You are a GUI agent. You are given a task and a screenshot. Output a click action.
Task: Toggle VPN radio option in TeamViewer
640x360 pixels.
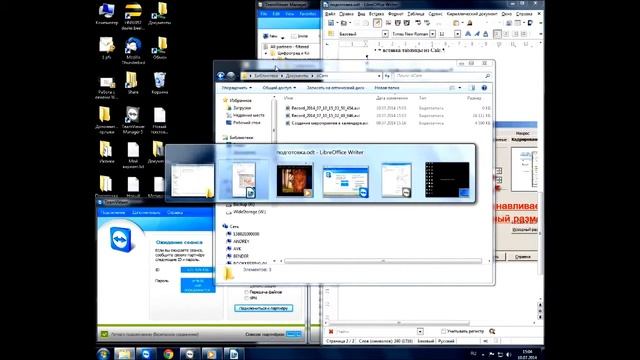pyautogui.click(x=246, y=298)
